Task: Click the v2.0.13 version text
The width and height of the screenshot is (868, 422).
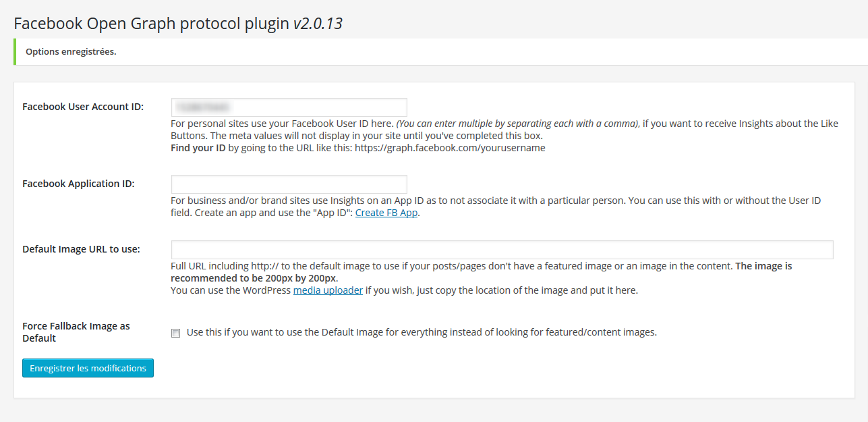Action: [x=318, y=24]
